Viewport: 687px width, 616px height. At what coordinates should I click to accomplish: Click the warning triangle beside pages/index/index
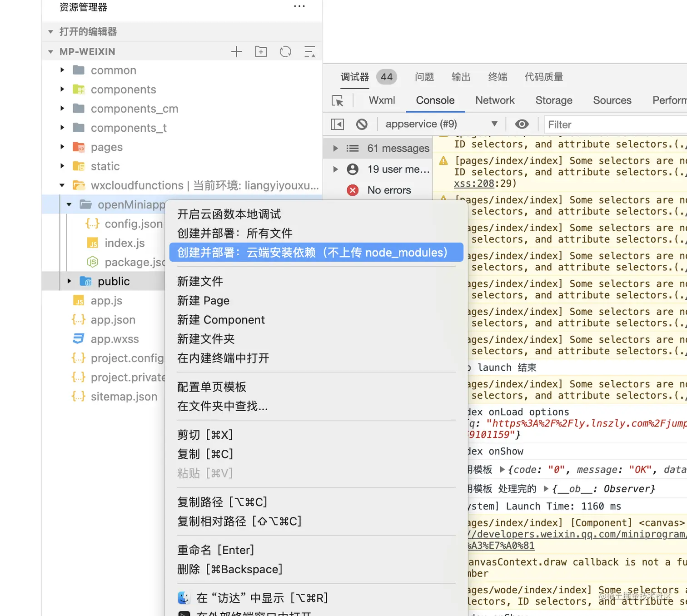click(443, 161)
